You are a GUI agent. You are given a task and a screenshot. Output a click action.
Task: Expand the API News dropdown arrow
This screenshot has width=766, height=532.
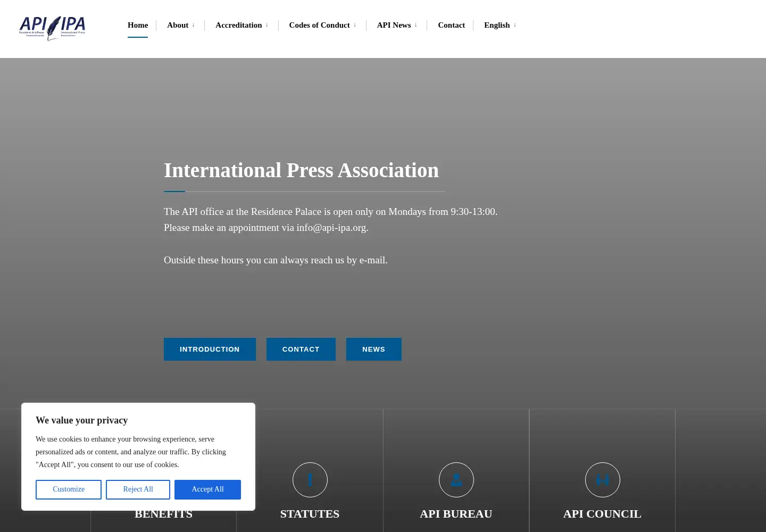click(416, 25)
